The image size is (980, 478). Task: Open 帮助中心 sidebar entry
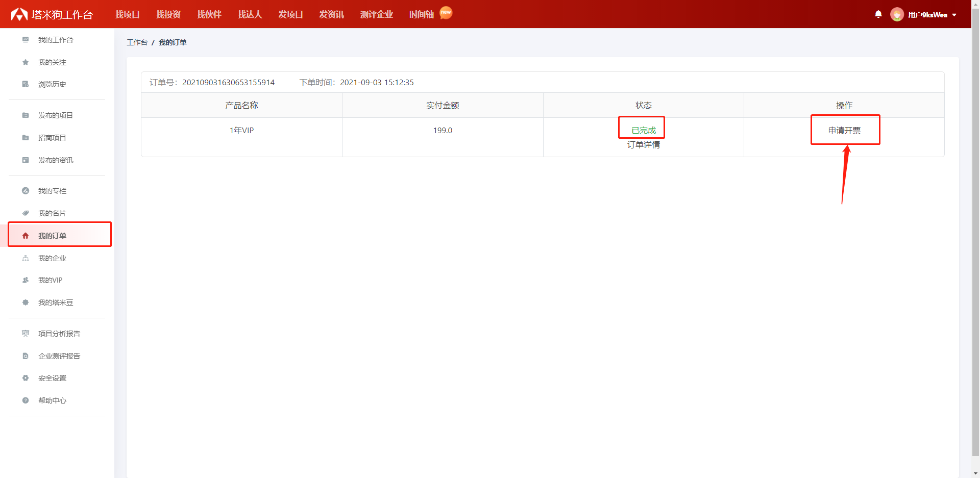tap(52, 400)
